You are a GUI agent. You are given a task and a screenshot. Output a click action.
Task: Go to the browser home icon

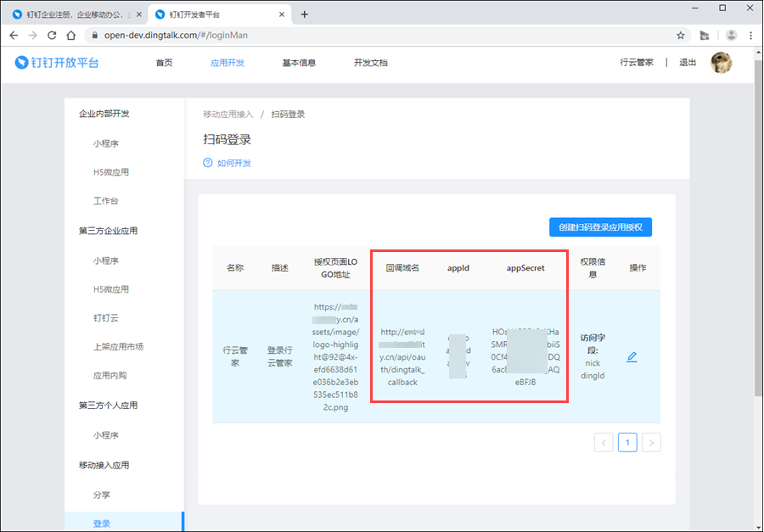(x=71, y=35)
